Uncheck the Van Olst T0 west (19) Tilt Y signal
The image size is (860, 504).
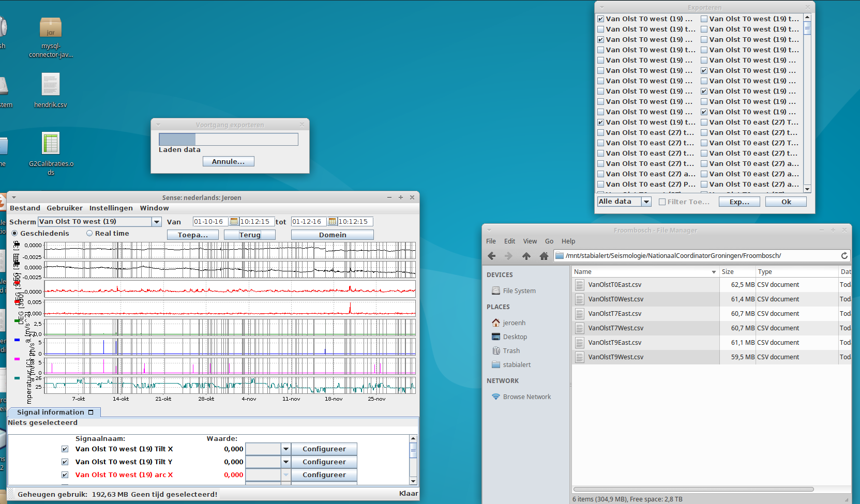coord(65,462)
